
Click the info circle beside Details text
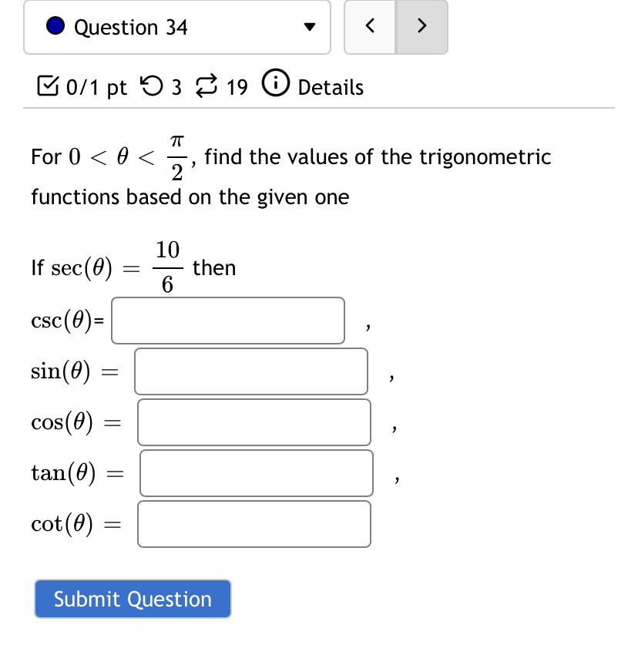(x=276, y=83)
